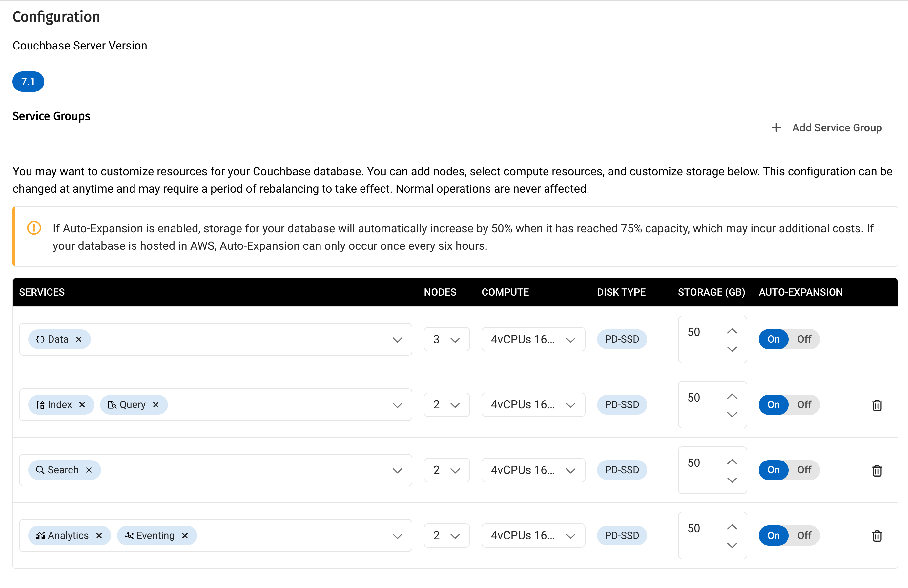Viewport: 908px width, 588px height.
Task: Increase storage for the Data row
Action: pyautogui.click(x=732, y=331)
